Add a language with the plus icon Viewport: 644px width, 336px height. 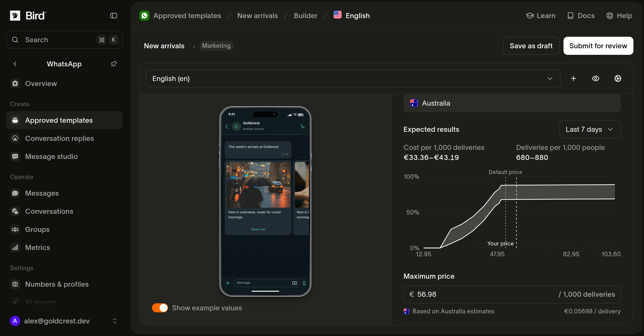click(x=574, y=78)
